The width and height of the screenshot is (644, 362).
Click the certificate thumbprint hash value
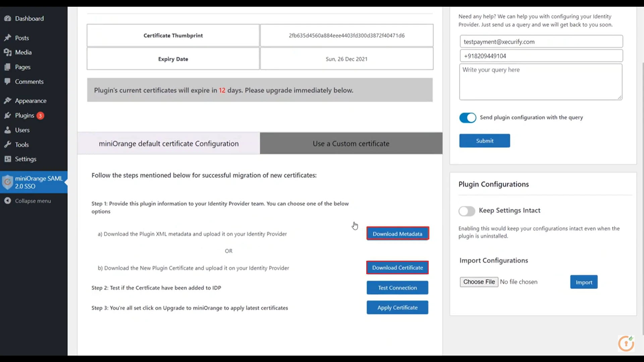point(347,36)
